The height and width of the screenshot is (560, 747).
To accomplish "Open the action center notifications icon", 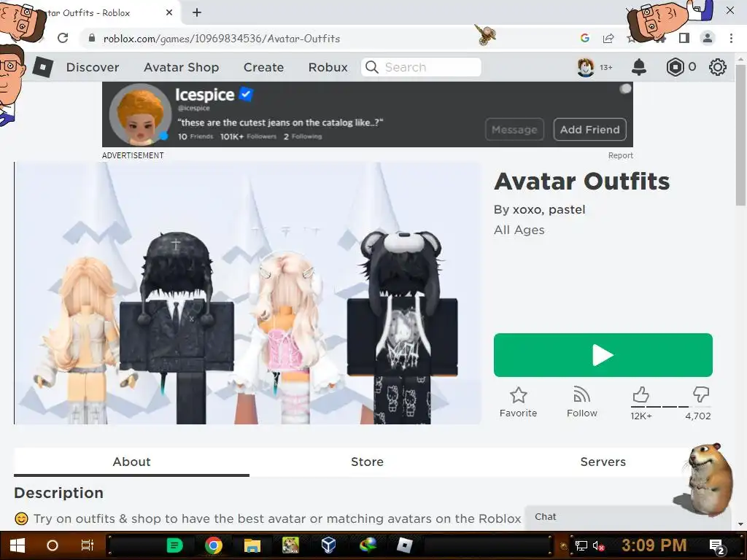I will point(717,546).
